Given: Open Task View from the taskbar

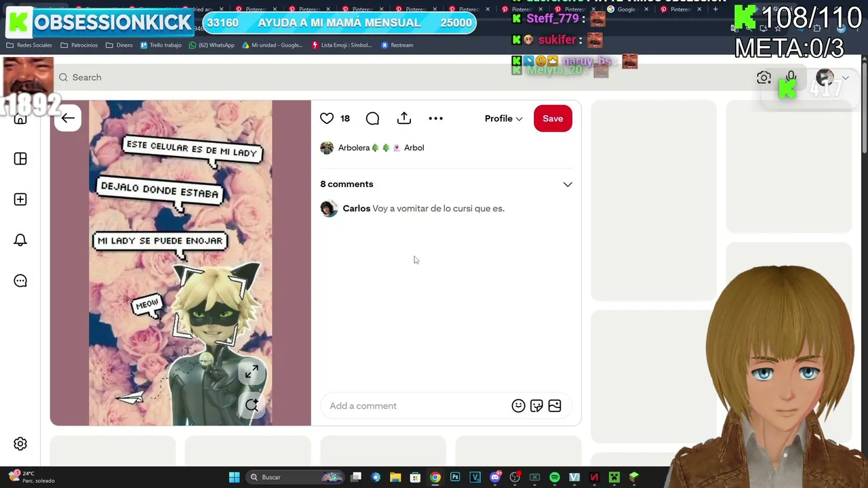Looking at the screenshot, I should 356,477.
